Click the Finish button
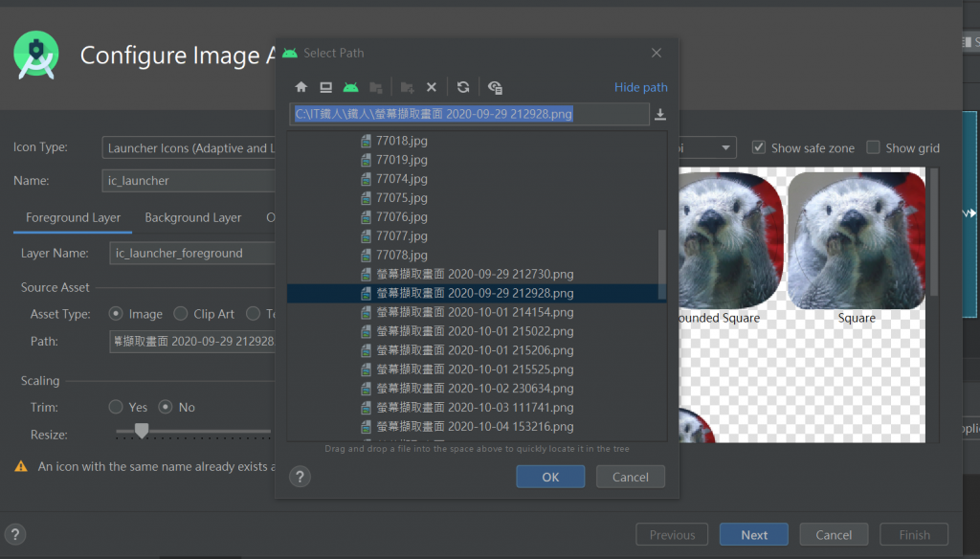 pyautogui.click(x=914, y=535)
